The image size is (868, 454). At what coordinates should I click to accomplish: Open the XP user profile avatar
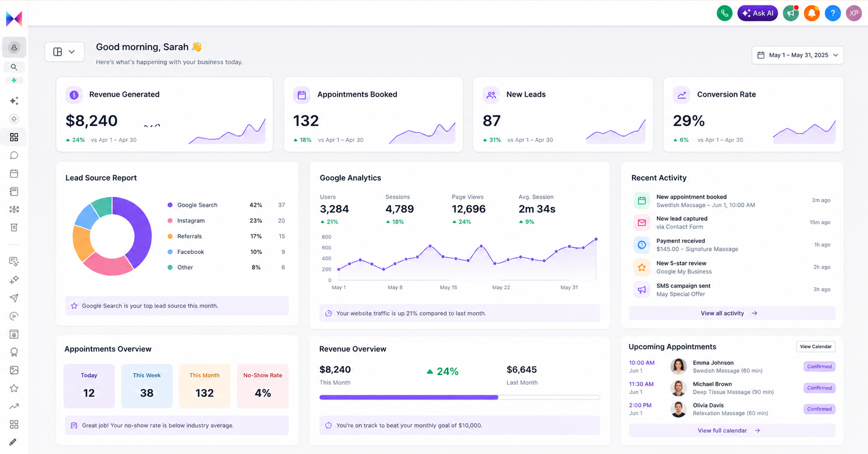pos(853,13)
